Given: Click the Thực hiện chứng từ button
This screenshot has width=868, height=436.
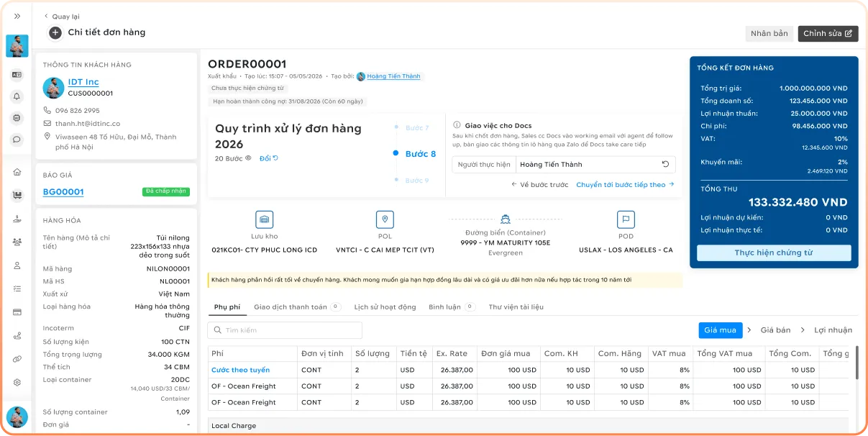Looking at the screenshot, I should tap(773, 253).
